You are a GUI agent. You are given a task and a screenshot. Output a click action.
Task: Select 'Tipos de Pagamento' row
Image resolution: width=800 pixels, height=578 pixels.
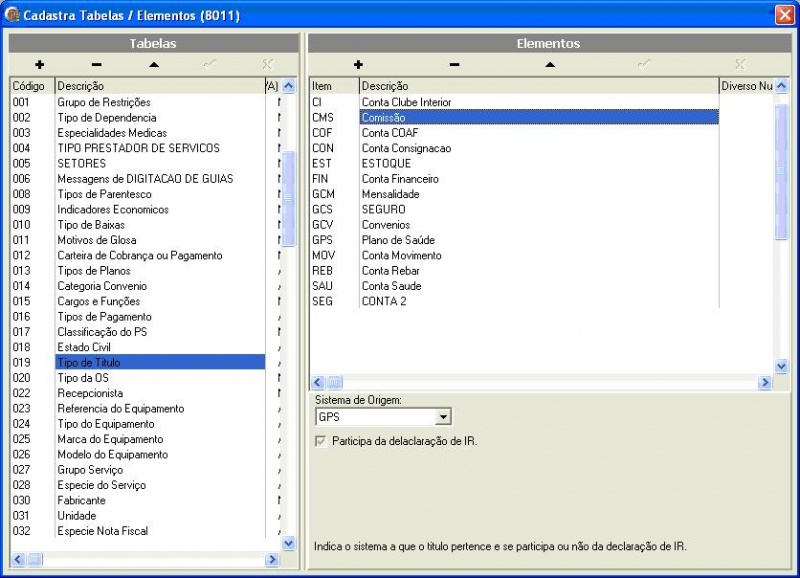point(145,316)
